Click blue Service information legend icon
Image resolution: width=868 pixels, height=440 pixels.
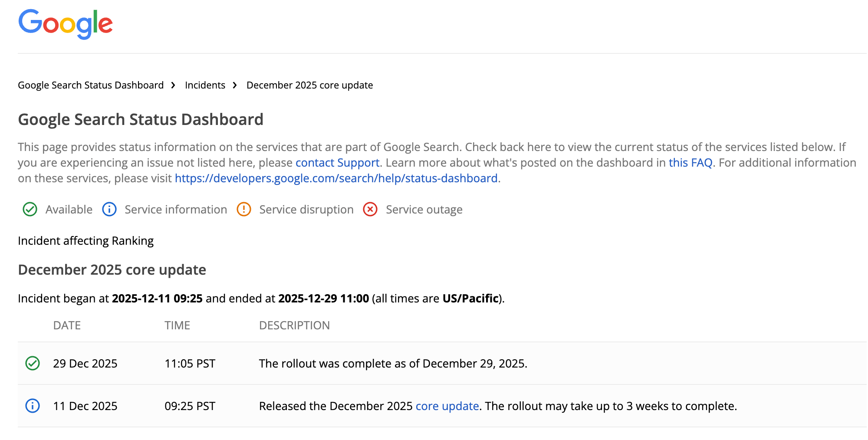[x=109, y=210]
